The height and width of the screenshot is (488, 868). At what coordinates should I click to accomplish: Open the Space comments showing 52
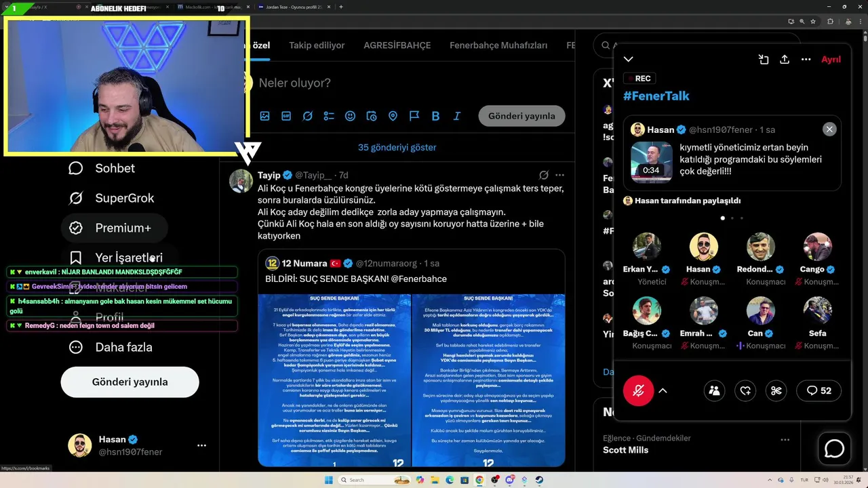pos(818,390)
